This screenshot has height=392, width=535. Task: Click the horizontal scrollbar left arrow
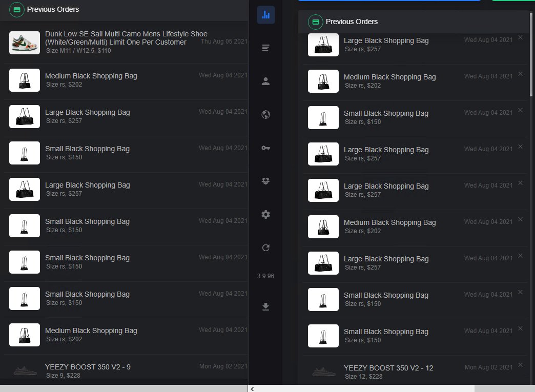pyautogui.click(x=252, y=389)
